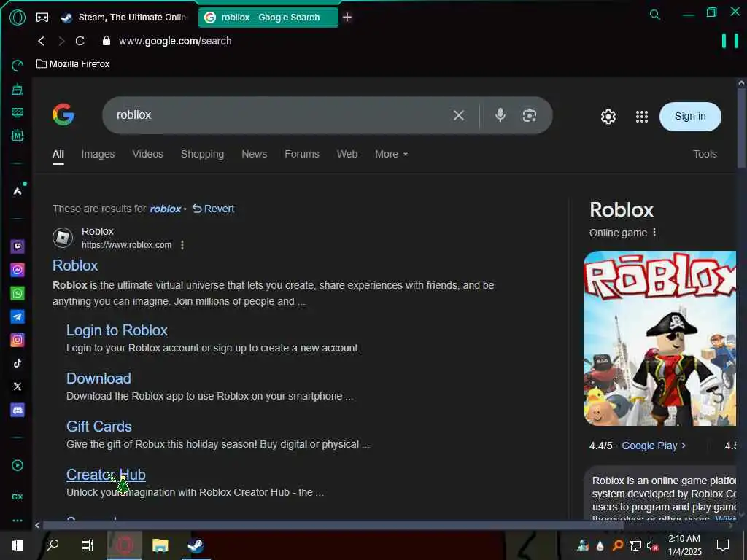Click the horizontal page scrollbar

pos(333,525)
